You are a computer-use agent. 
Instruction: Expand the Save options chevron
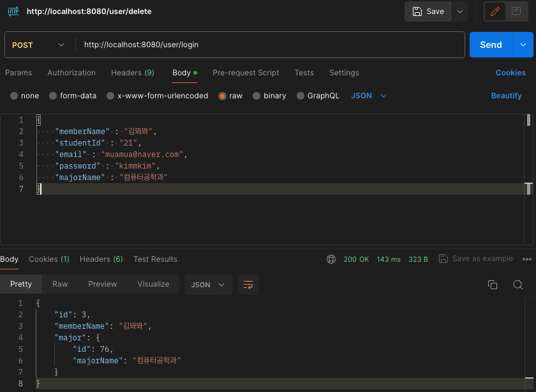[460, 11]
